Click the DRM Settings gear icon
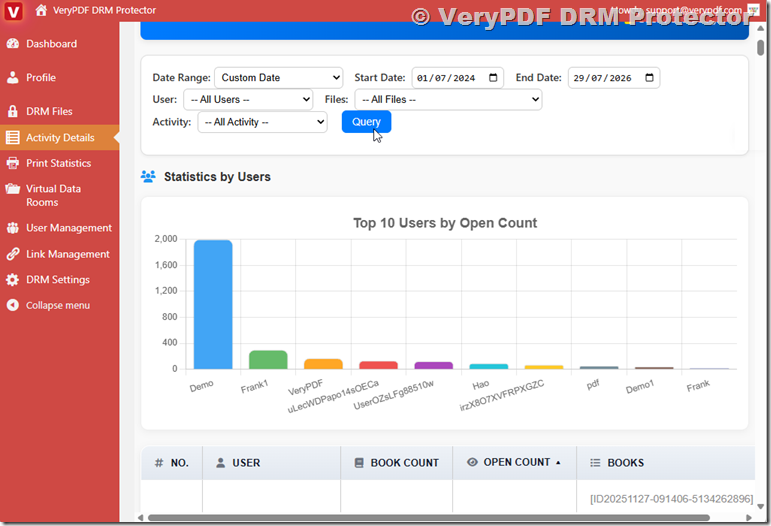 pyautogui.click(x=13, y=280)
